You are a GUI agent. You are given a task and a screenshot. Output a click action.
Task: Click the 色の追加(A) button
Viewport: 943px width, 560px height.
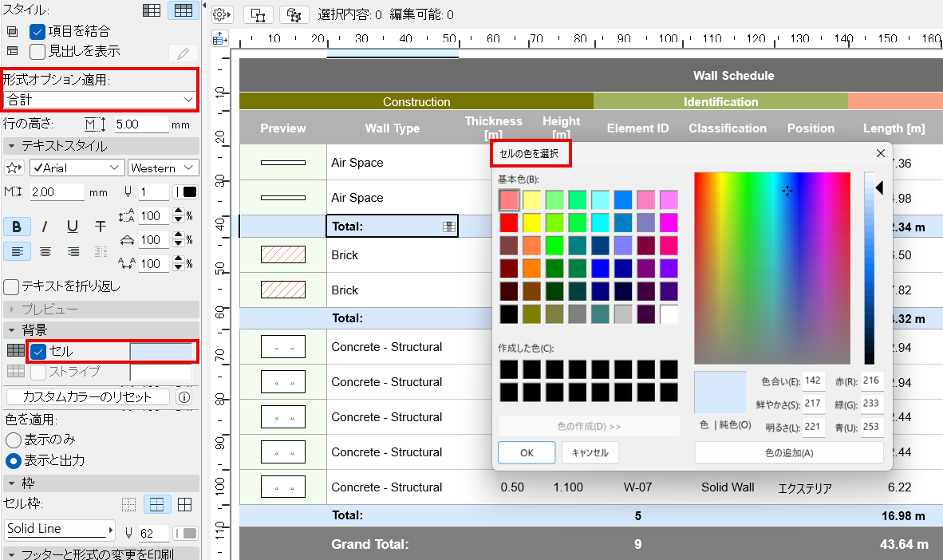point(789,453)
